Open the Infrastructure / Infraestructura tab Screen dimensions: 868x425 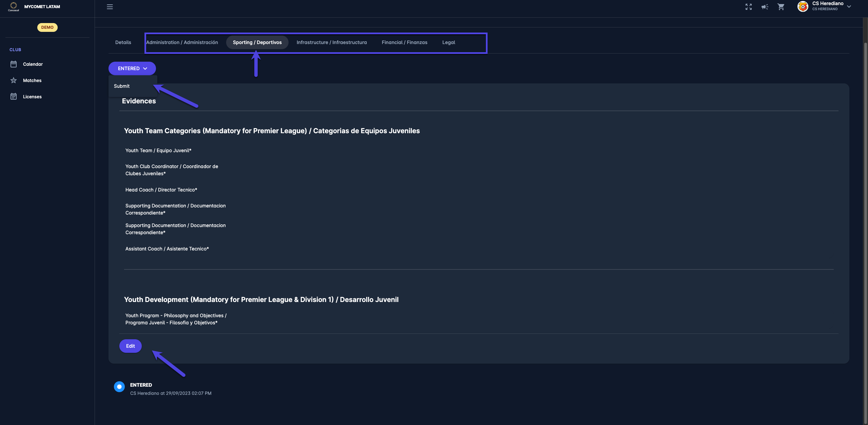[x=331, y=42]
